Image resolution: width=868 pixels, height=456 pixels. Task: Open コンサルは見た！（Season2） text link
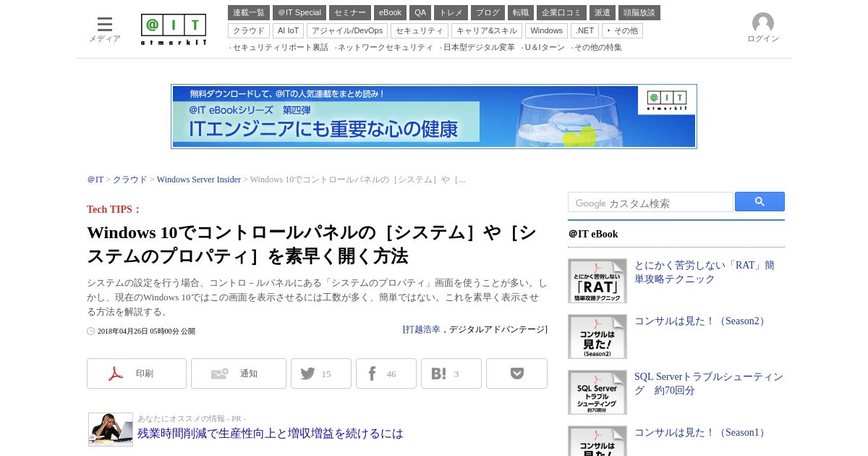pos(702,321)
